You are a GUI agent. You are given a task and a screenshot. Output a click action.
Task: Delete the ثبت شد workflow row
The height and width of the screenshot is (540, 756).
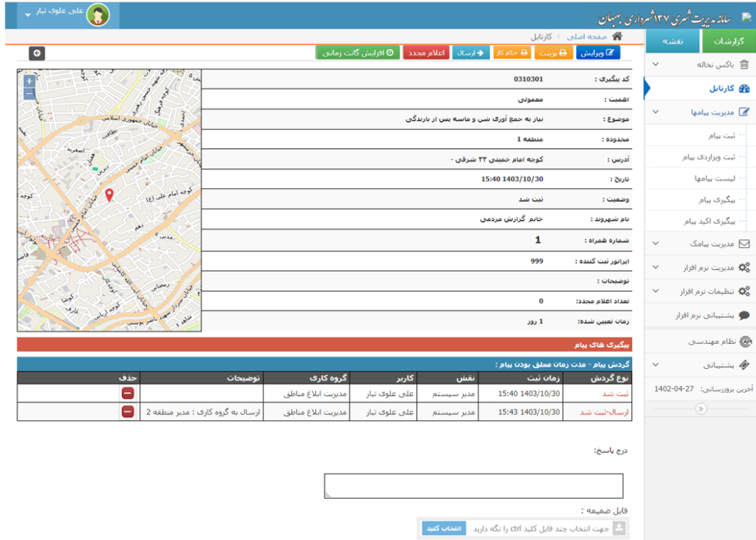tap(128, 393)
